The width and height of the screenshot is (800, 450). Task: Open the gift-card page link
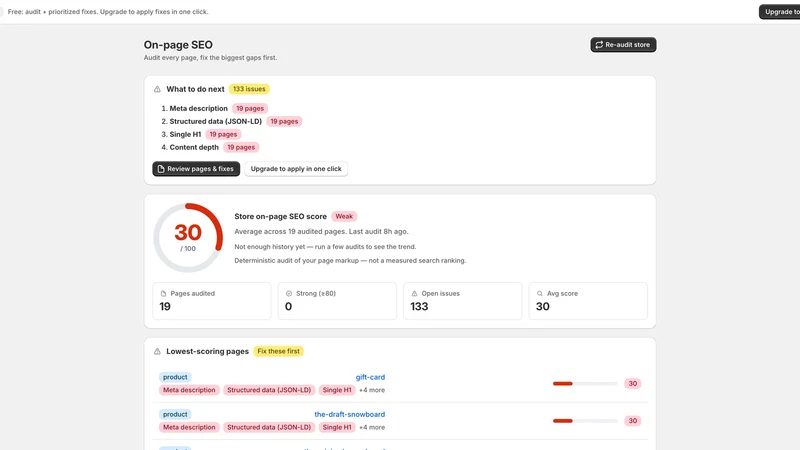(x=370, y=377)
